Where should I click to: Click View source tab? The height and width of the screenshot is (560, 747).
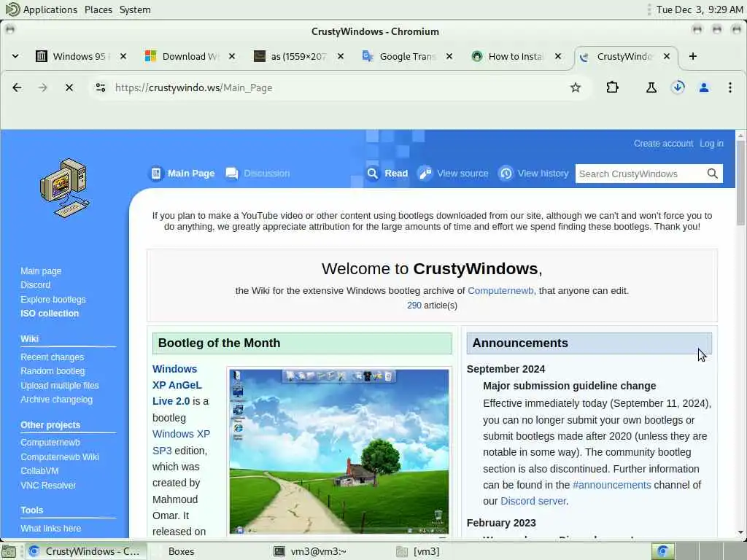pos(462,174)
